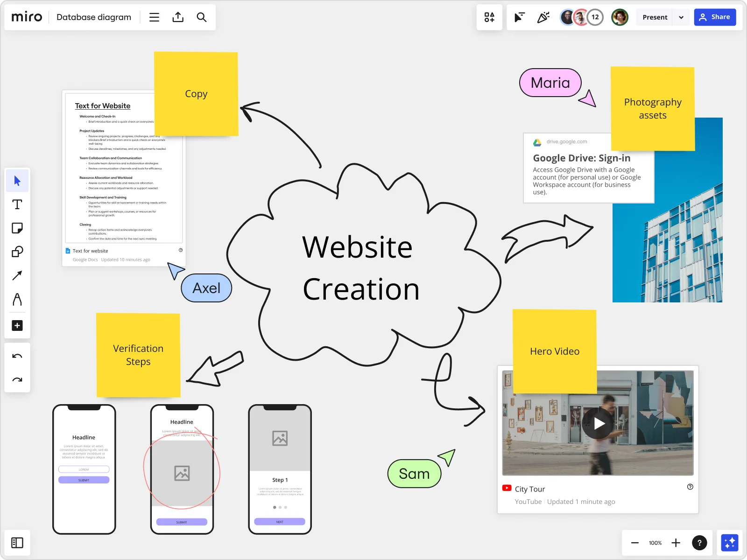Select the shapes tool
Viewport: 747px width, 560px height.
pyautogui.click(x=17, y=252)
